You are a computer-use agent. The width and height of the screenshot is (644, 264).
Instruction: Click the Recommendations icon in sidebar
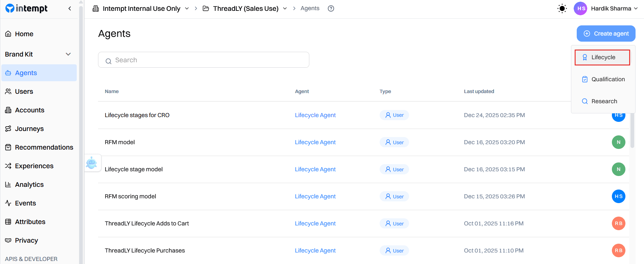pos(8,147)
